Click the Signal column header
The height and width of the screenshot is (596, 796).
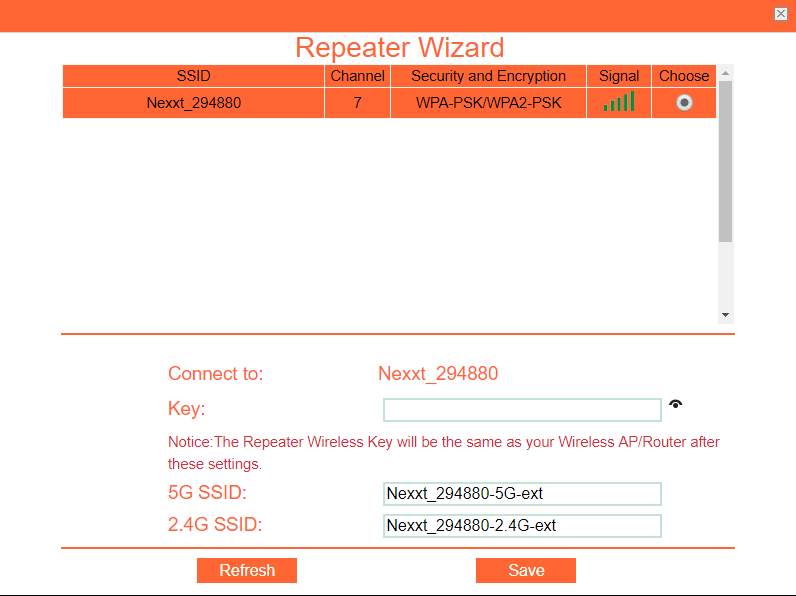(619, 76)
